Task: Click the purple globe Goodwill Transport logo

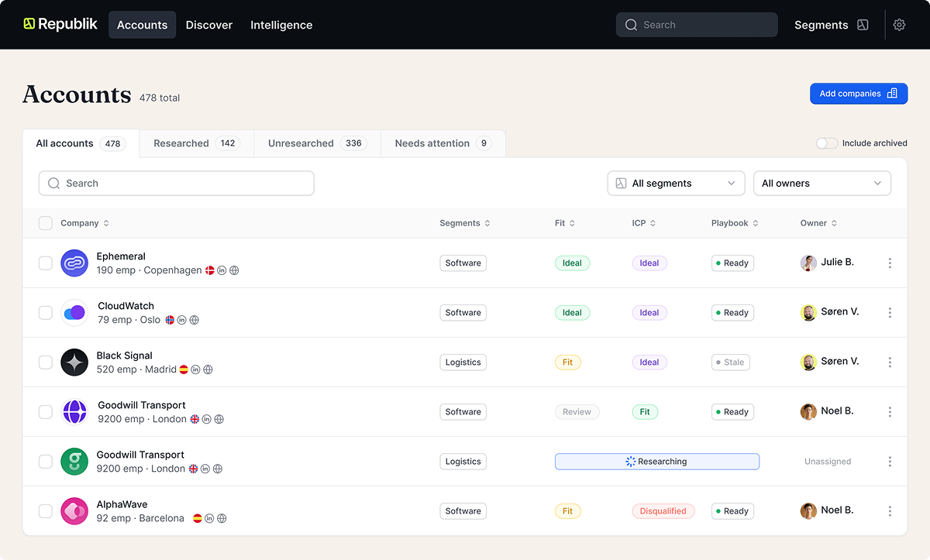Action: tap(74, 412)
